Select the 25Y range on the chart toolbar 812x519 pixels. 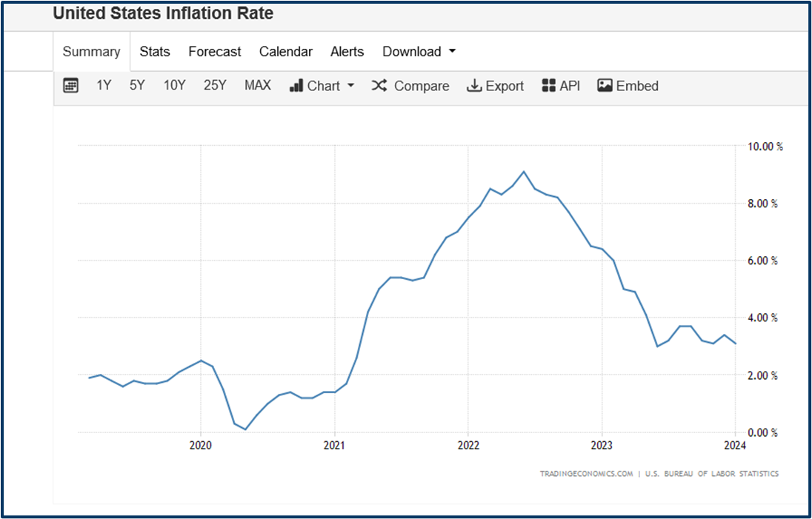(x=215, y=85)
